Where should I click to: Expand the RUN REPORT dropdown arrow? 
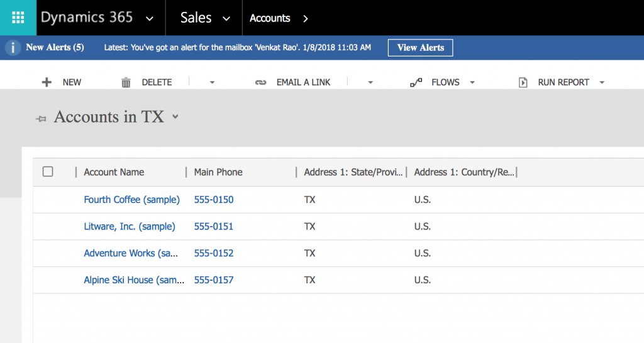pyautogui.click(x=602, y=82)
